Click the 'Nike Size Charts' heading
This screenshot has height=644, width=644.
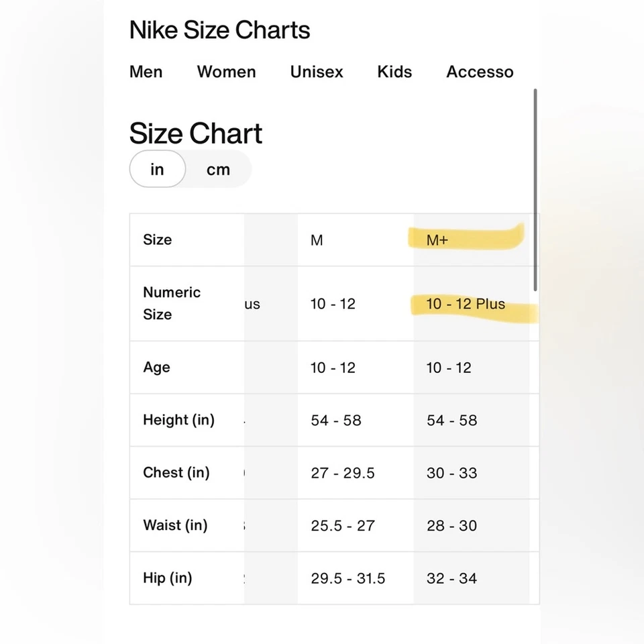coord(219,30)
